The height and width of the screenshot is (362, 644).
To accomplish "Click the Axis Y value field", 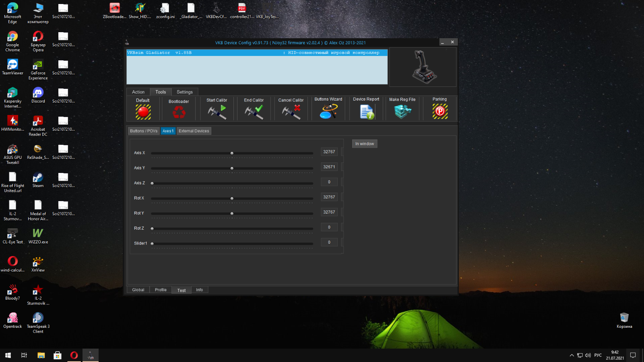I will pyautogui.click(x=329, y=167).
